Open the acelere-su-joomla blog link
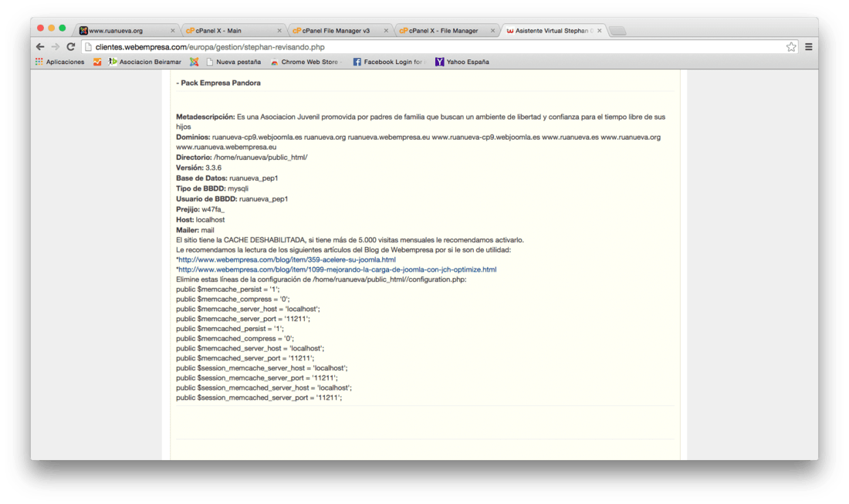This screenshot has width=849, height=504. tap(287, 260)
